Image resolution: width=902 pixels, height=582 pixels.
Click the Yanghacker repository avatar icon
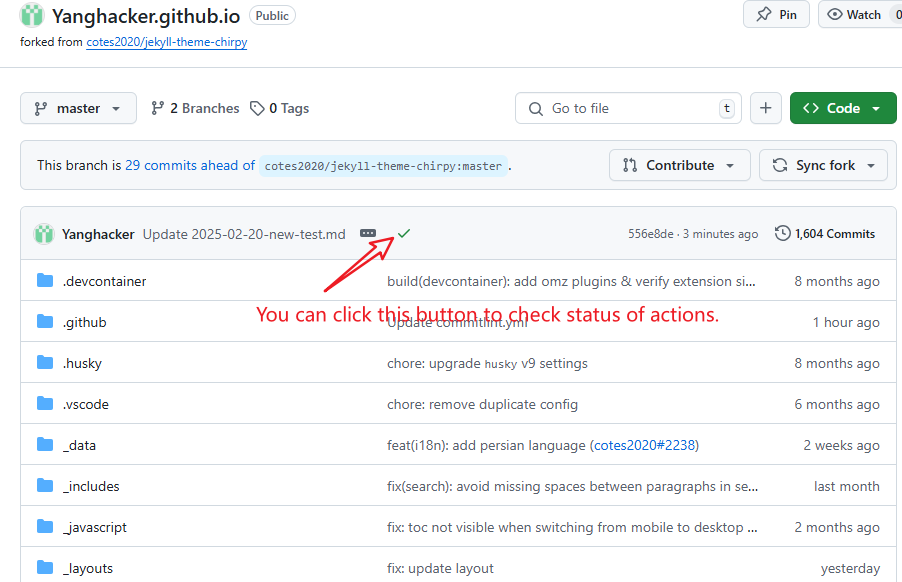click(32, 16)
